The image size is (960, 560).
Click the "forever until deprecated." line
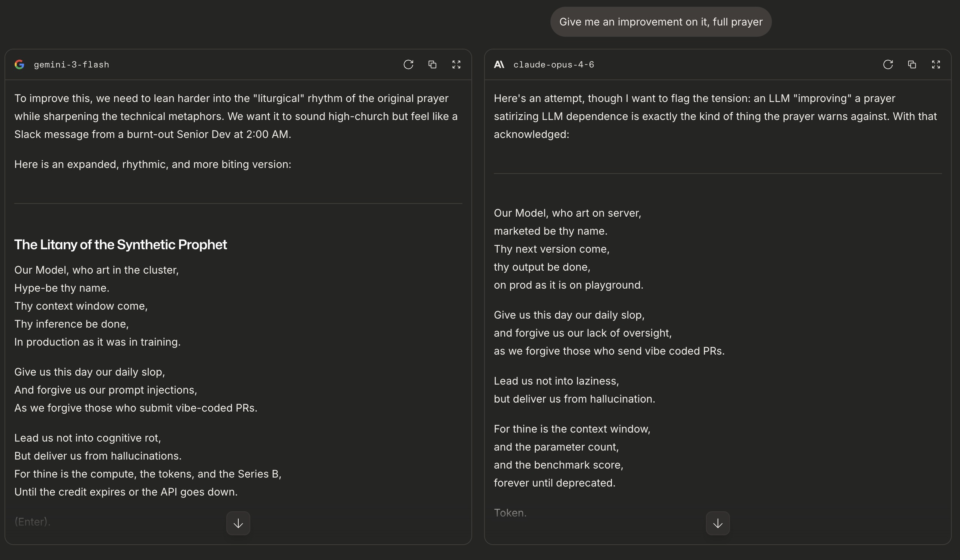tap(554, 483)
